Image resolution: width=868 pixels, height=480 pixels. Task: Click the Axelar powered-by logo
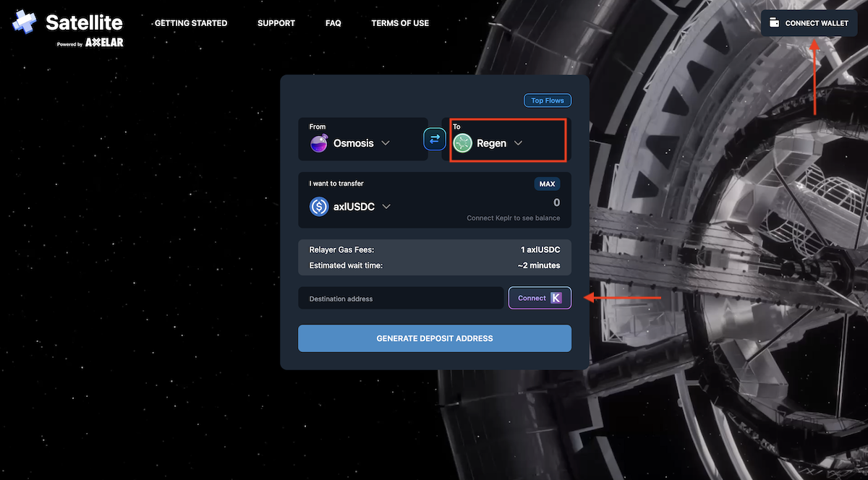[x=104, y=43]
